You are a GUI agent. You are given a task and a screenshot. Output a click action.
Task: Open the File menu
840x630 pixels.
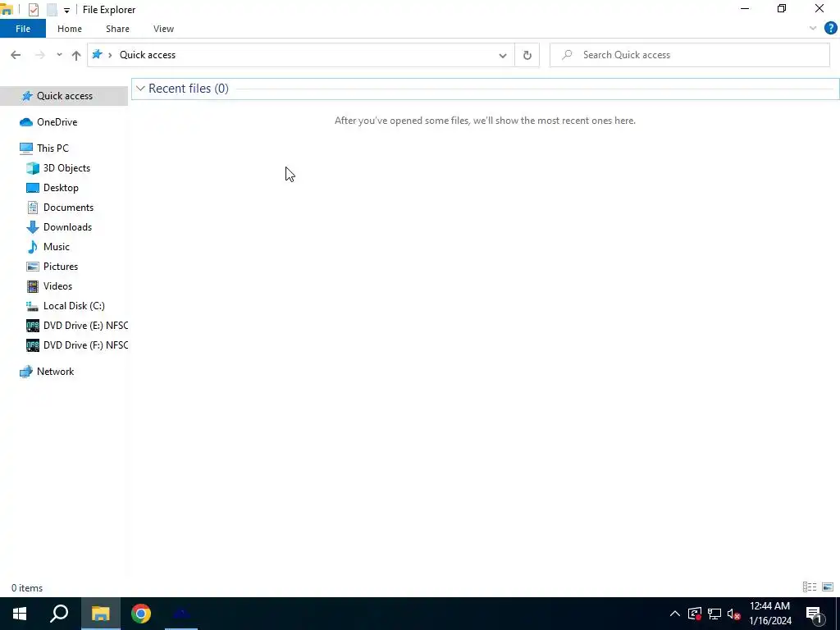(23, 29)
